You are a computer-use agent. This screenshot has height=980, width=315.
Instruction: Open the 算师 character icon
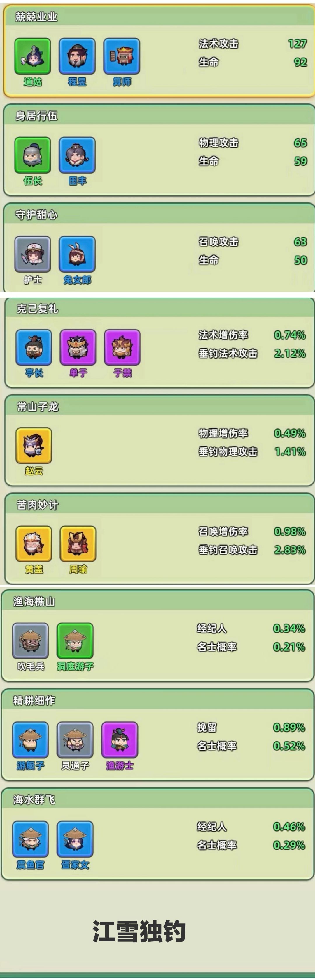coord(122,56)
